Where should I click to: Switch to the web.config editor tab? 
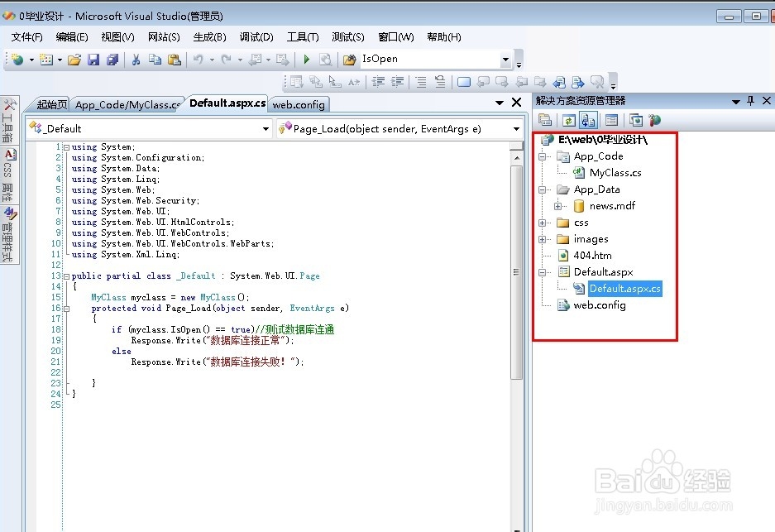tap(299, 105)
